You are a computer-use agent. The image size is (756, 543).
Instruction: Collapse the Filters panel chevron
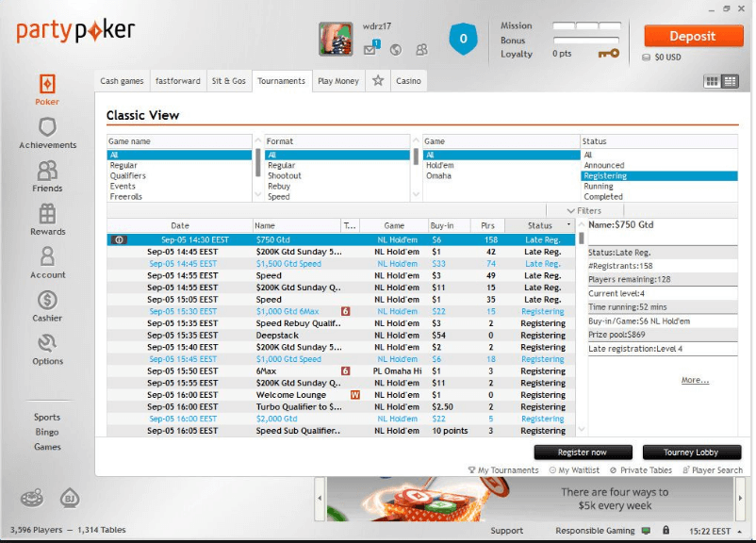571,211
